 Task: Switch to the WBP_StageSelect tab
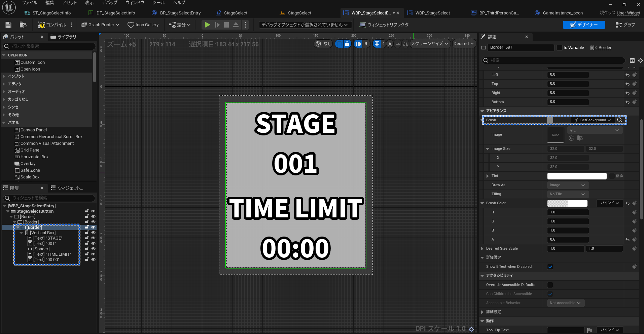(x=433, y=13)
